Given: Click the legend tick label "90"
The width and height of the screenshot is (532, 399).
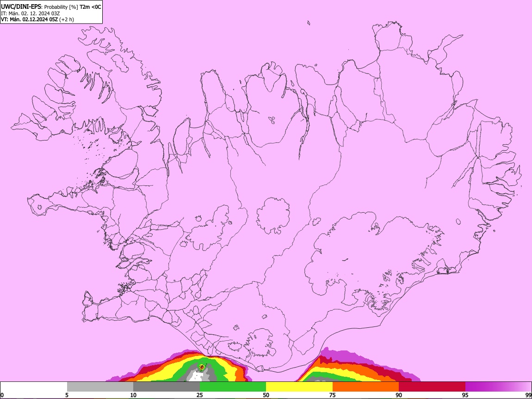Looking at the screenshot, I should pyautogui.click(x=399, y=395).
